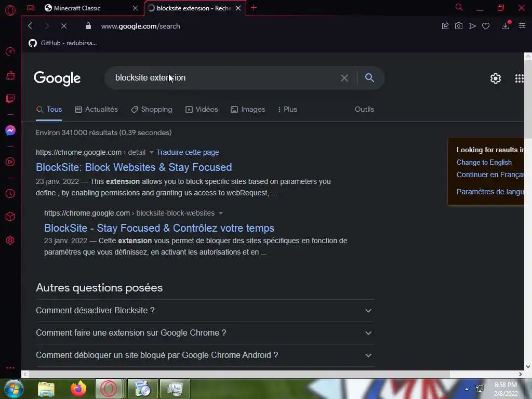Open dropdown arrow beside blocksite-block-websites URL
Viewport: 532px width, 399px height.
click(x=221, y=213)
